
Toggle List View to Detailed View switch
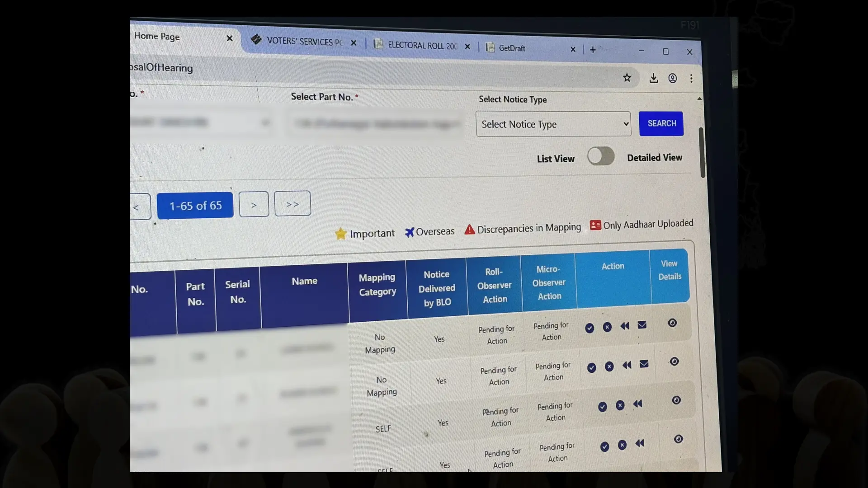coord(601,156)
